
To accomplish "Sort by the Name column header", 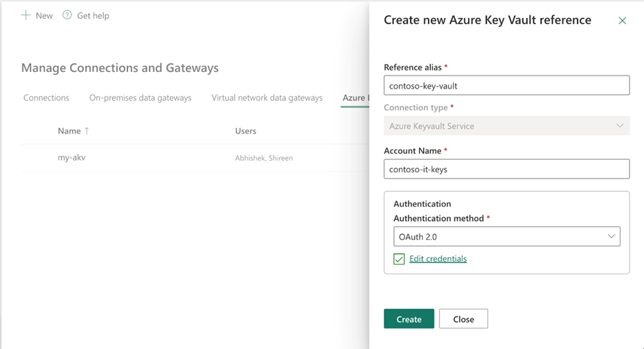I will (69, 131).
